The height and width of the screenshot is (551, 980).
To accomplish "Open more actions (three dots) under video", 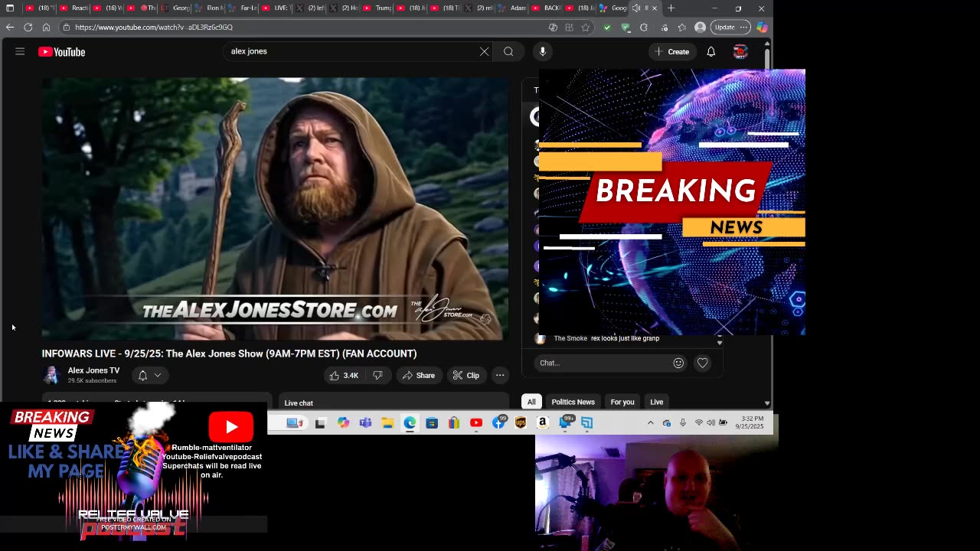I will (x=500, y=375).
